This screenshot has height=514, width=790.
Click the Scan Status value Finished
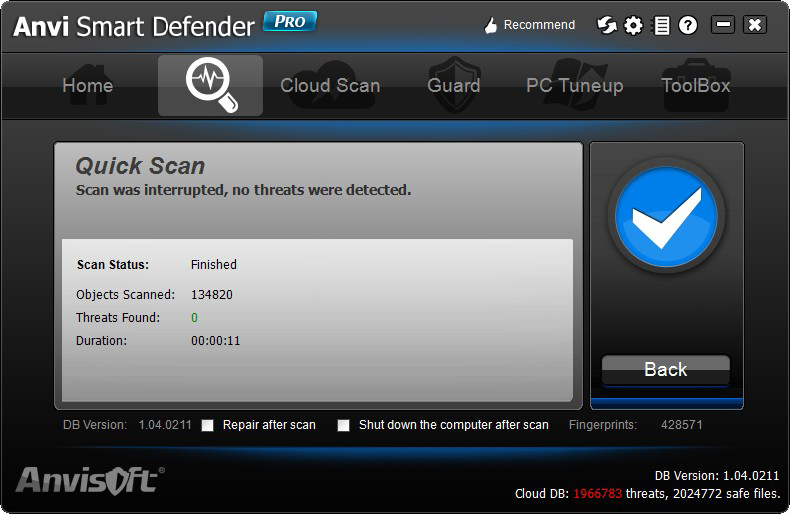pos(214,265)
